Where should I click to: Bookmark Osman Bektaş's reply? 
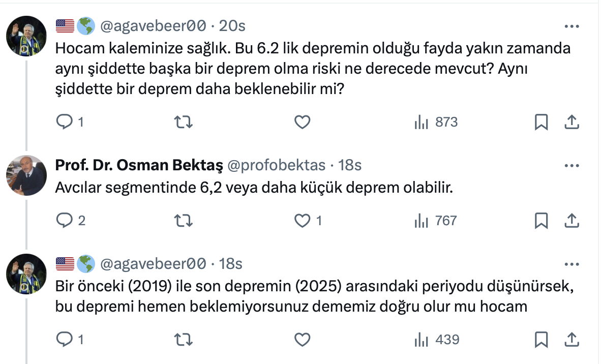point(541,221)
